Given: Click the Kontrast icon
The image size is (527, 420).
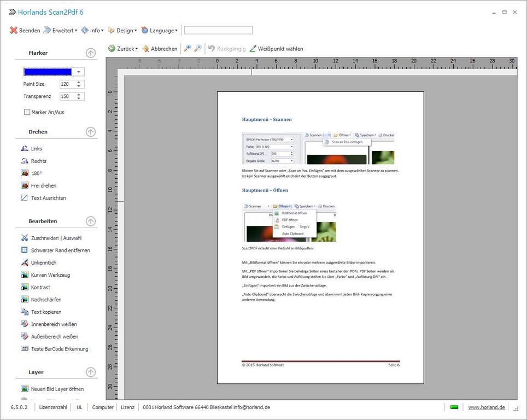Looking at the screenshot, I should (x=25, y=287).
